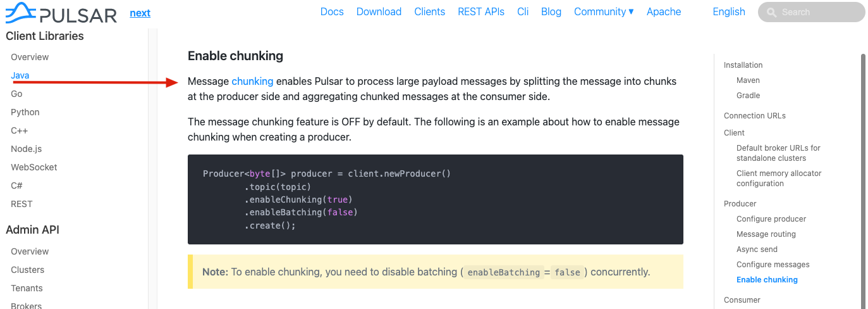Viewport: 868px width, 309px height.
Task: Jump to Client section in contents
Action: 734,133
